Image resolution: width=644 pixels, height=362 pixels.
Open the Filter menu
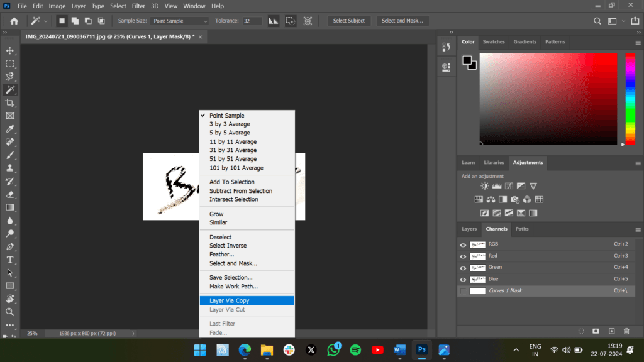138,6
